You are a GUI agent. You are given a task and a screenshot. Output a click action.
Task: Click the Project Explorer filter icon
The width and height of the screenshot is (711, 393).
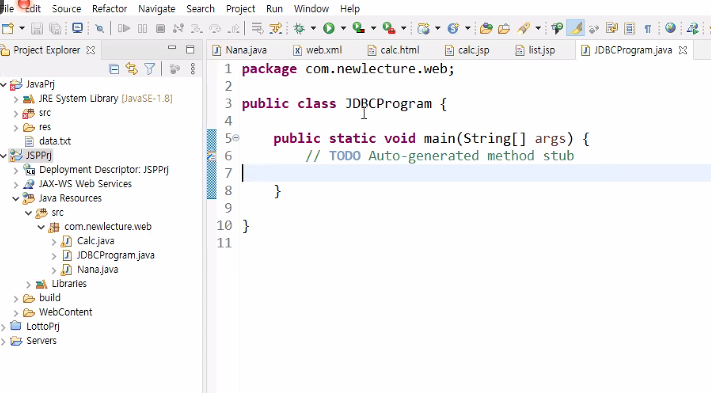[150, 69]
